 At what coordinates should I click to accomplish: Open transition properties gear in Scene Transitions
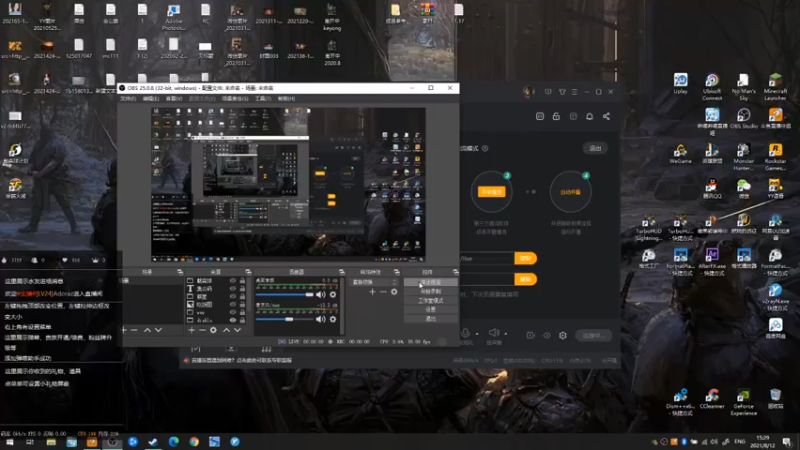pos(394,292)
